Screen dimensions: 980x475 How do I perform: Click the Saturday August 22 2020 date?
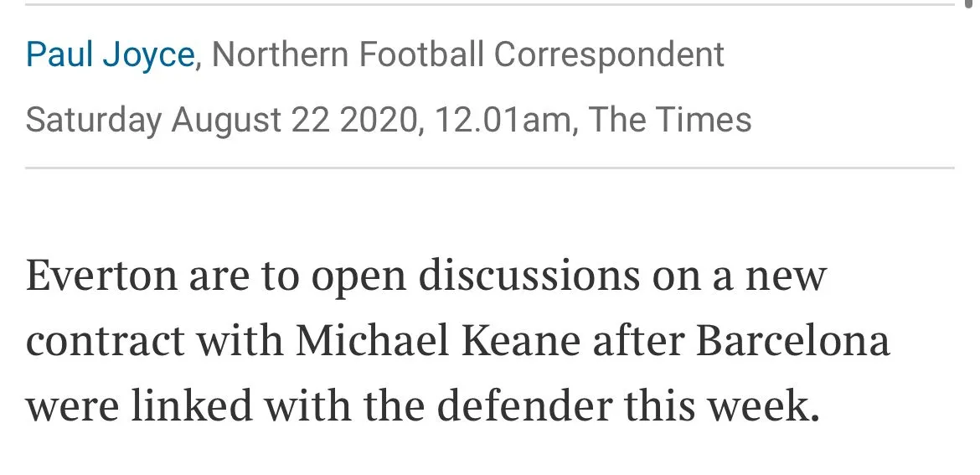pos(220,120)
